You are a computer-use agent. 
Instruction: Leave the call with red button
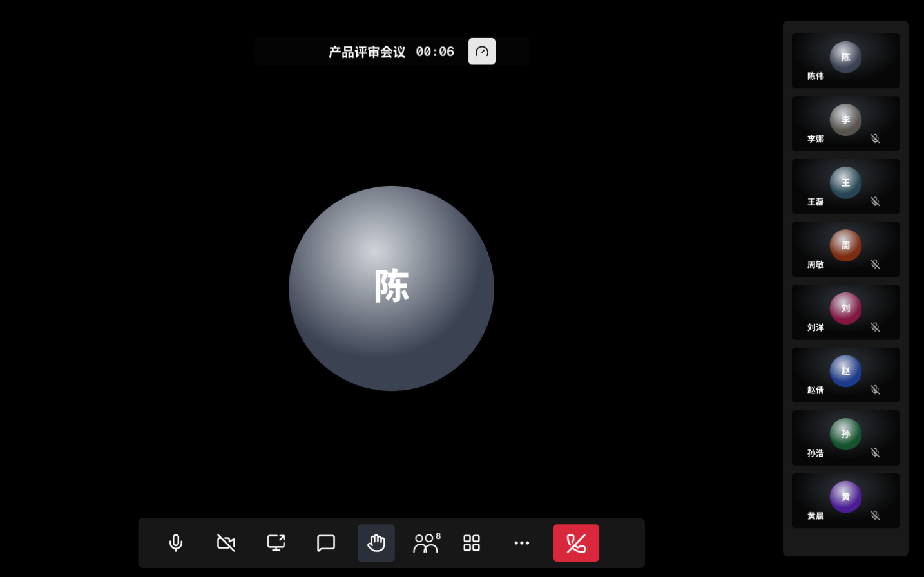576,543
